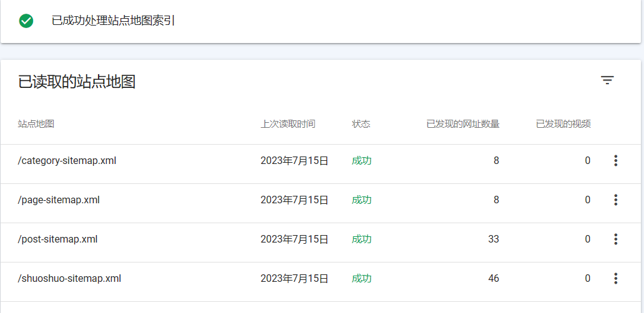This screenshot has height=313, width=644.
Task: Sort by 站点地图 column header
Action: point(36,124)
